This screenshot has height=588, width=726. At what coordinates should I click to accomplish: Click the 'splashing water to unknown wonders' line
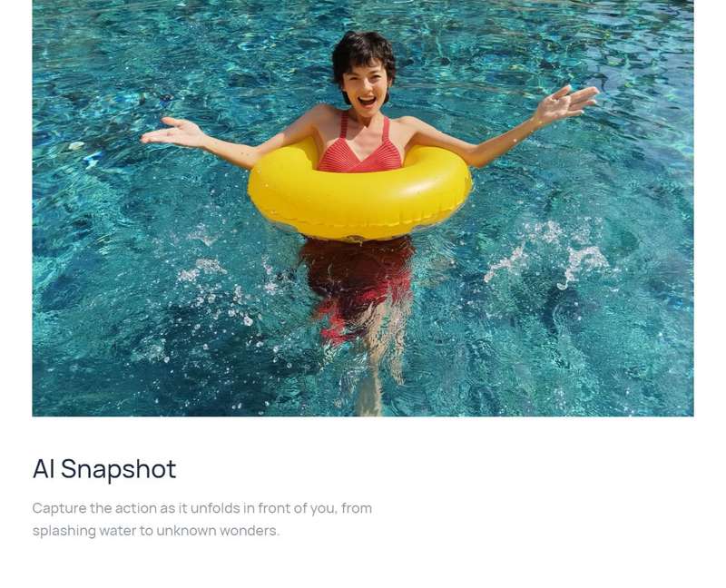pos(156,531)
